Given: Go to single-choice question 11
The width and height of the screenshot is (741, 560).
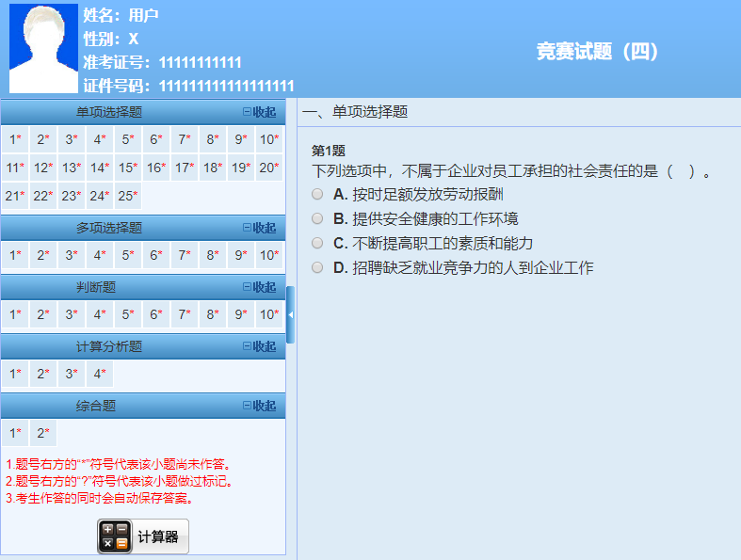Looking at the screenshot, I should [15, 168].
